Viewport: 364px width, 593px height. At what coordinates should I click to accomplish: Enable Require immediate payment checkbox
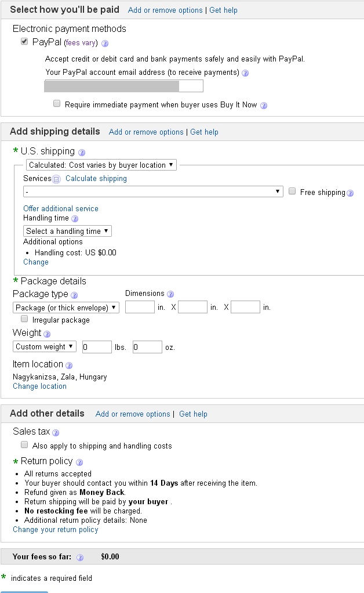[x=57, y=104]
